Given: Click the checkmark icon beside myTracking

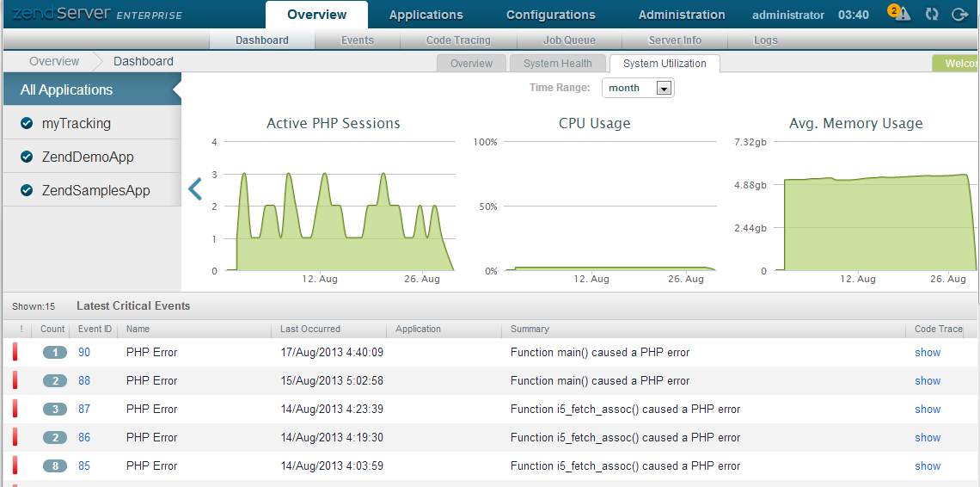Looking at the screenshot, I should pos(27,123).
